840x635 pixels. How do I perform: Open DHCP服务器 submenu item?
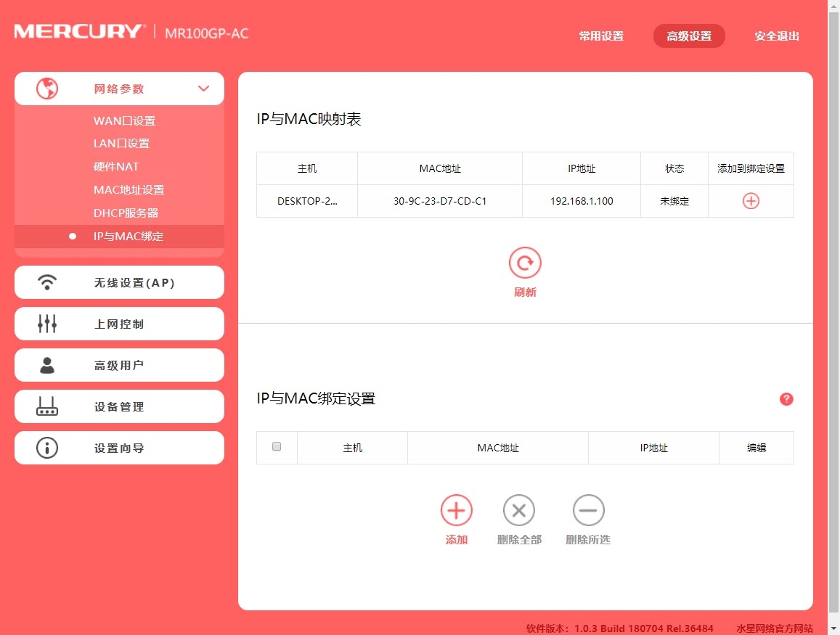[x=126, y=213]
